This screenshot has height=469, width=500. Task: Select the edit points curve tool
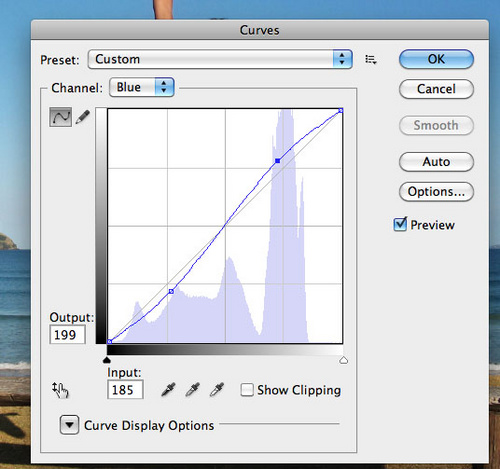pos(60,117)
